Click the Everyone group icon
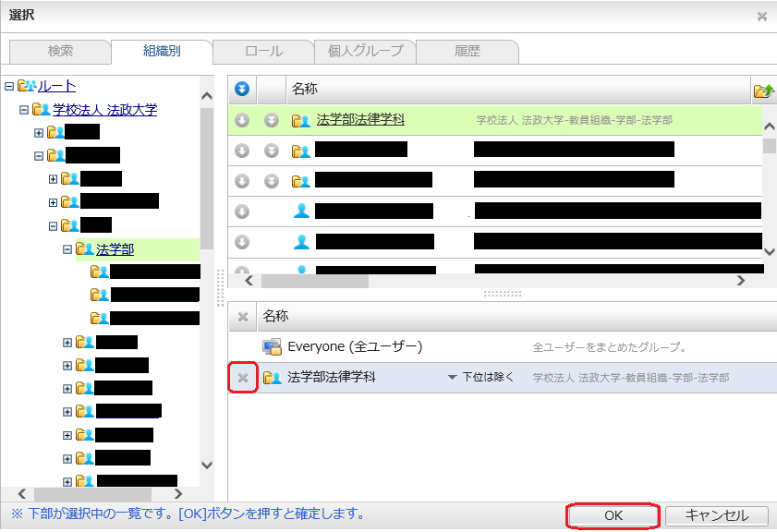 pyautogui.click(x=272, y=346)
